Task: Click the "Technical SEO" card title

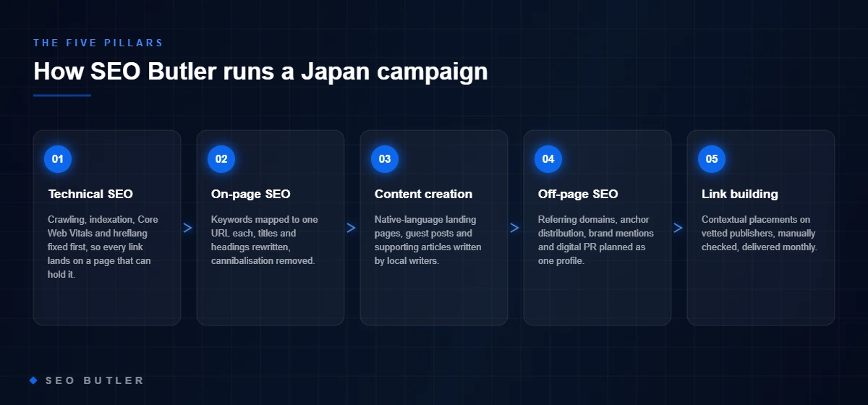Action: (90, 194)
